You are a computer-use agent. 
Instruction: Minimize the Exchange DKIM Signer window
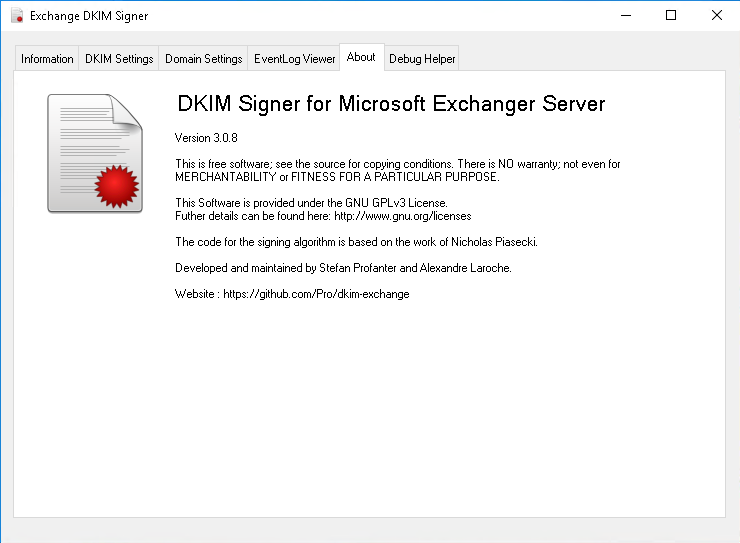[626, 16]
